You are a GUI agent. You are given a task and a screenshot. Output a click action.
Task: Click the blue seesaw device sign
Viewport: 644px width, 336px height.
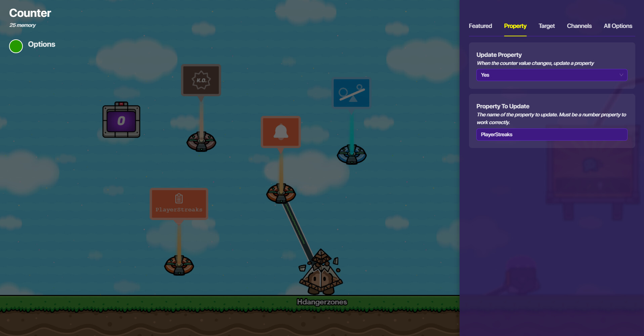point(351,93)
